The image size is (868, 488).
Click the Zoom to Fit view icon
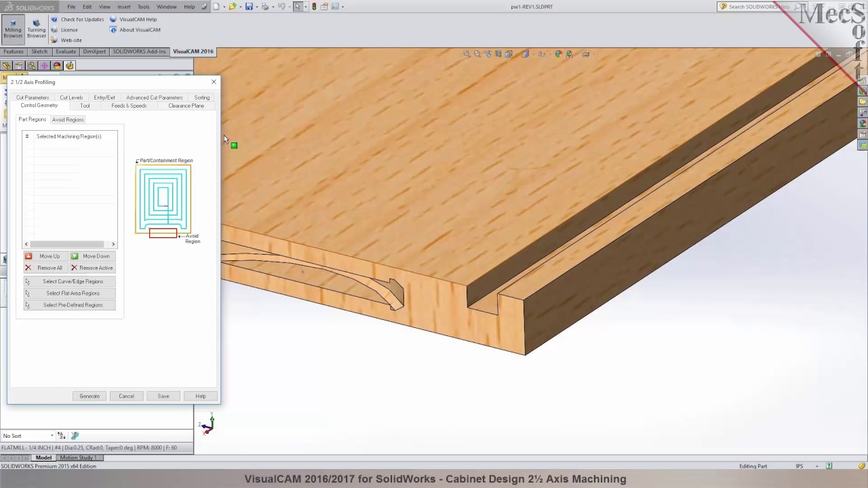point(467,54)
